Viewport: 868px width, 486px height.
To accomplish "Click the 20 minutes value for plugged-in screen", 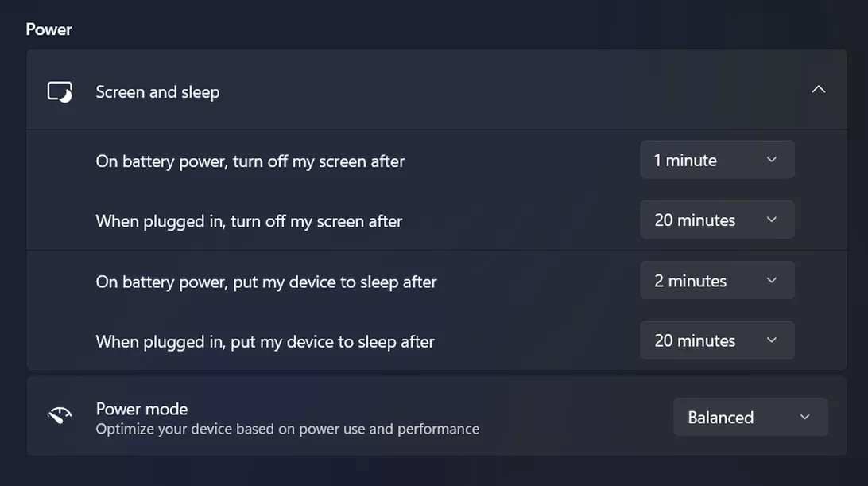I will [x=694, y=220].
